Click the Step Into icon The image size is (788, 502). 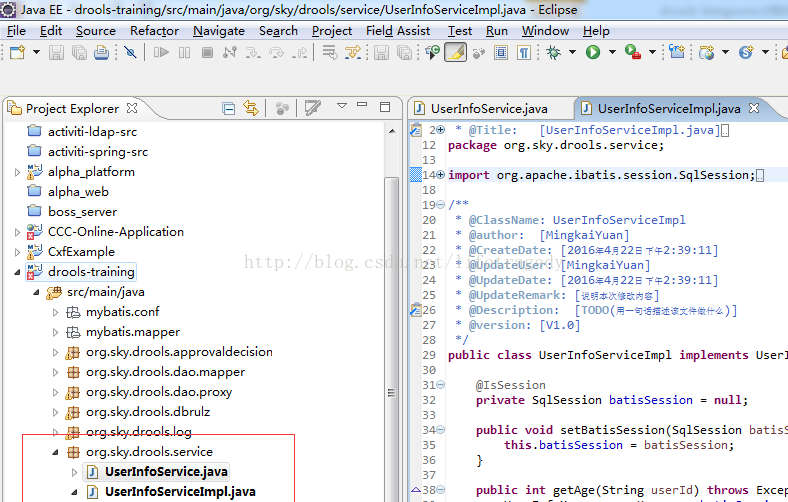[x=253, y=52]
